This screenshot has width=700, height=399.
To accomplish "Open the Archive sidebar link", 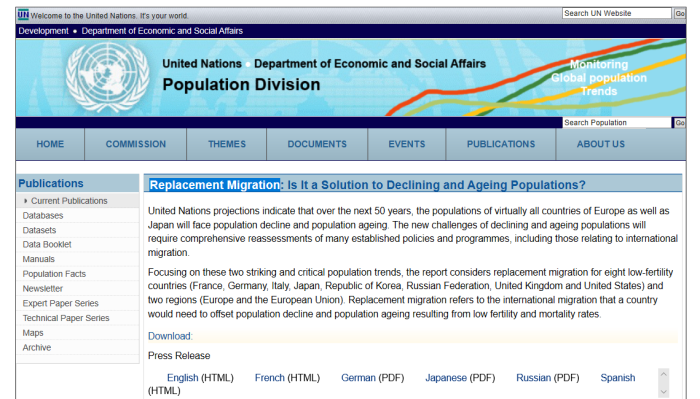I will tap(37, 348).
